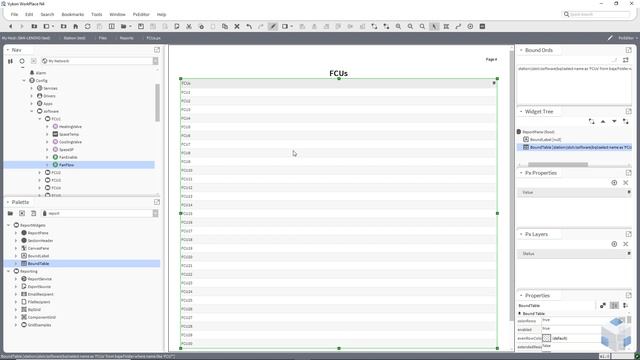Select BoundLabel in the palette
The width and height of the screenshot is (640, 360).
(x=35, y=256)
